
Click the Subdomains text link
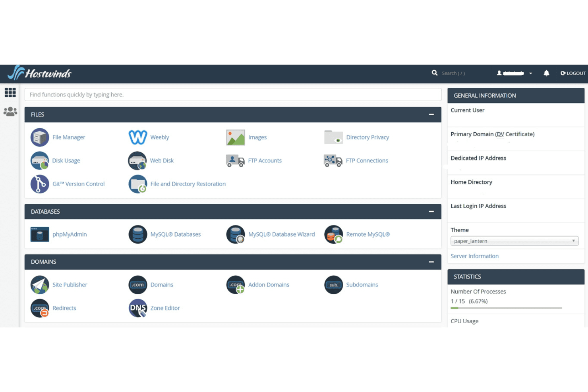tap(362, 285)
